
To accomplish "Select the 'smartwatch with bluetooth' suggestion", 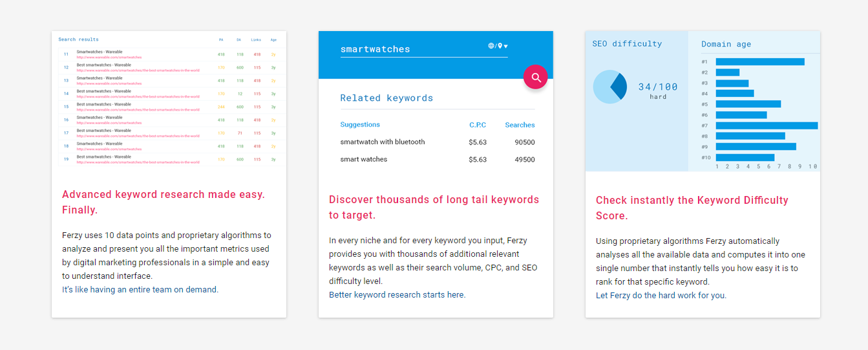I will (383, 142).
